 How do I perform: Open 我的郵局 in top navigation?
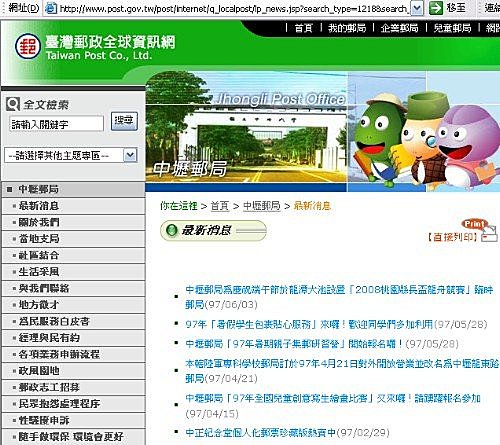347,28
